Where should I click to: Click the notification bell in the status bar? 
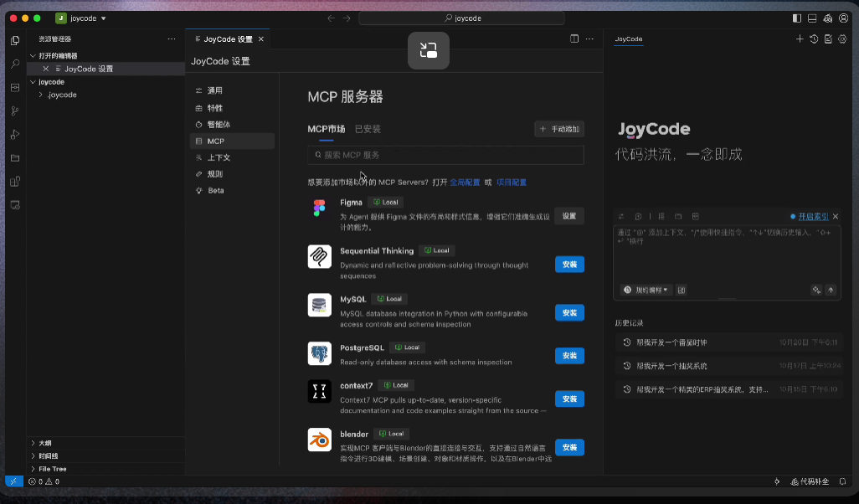842,481
